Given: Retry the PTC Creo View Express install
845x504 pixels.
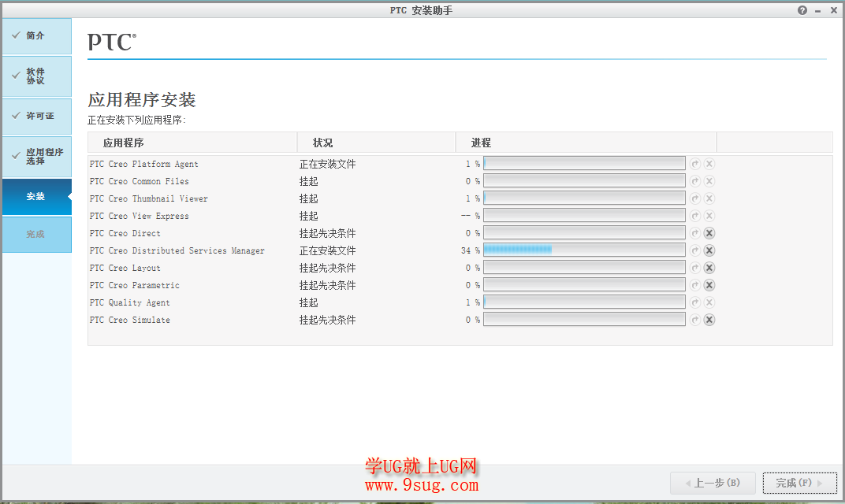Looking at the screenshot, I should tap(695, 216).
